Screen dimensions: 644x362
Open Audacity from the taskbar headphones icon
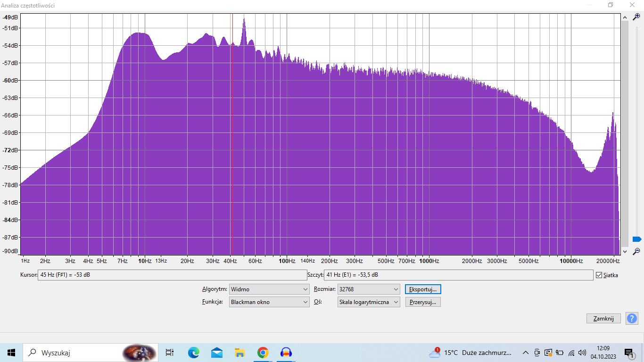pyautogui.click(x=286, y=352)
